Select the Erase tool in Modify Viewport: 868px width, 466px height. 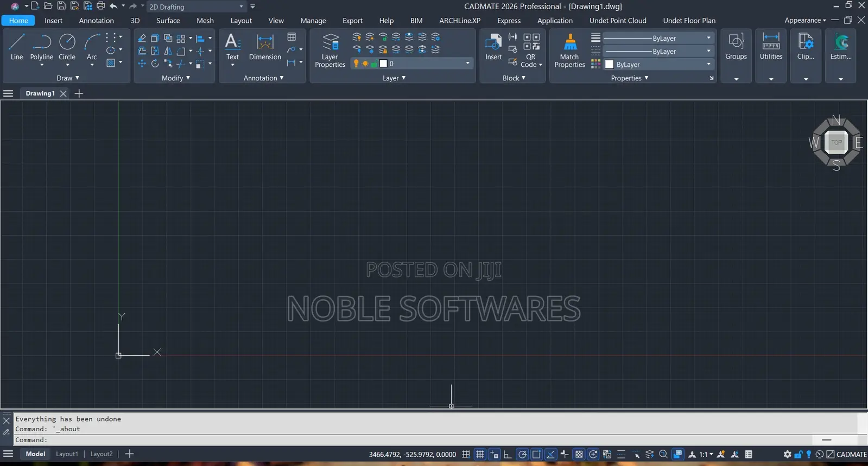(x=142, y=38)
